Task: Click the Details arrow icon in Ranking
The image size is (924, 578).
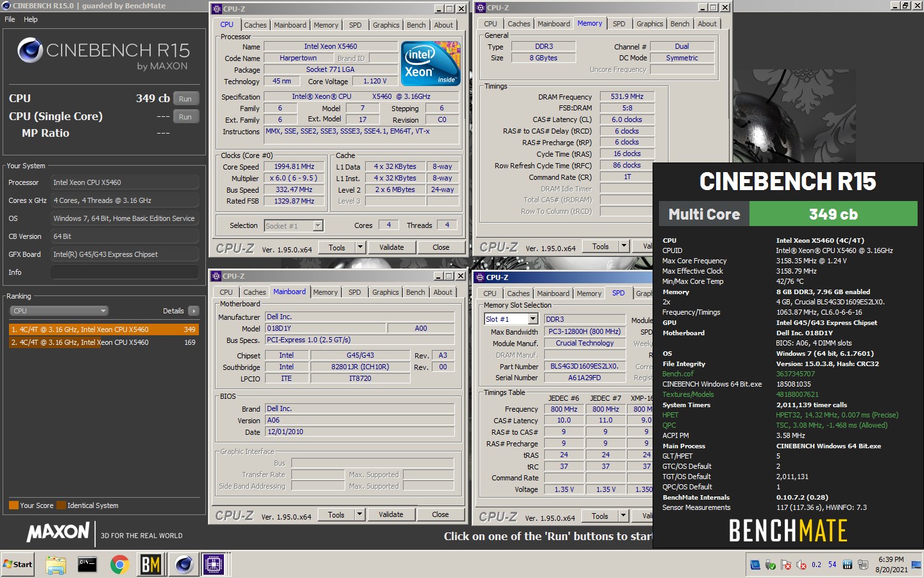Action: click(x=194, y=311)
